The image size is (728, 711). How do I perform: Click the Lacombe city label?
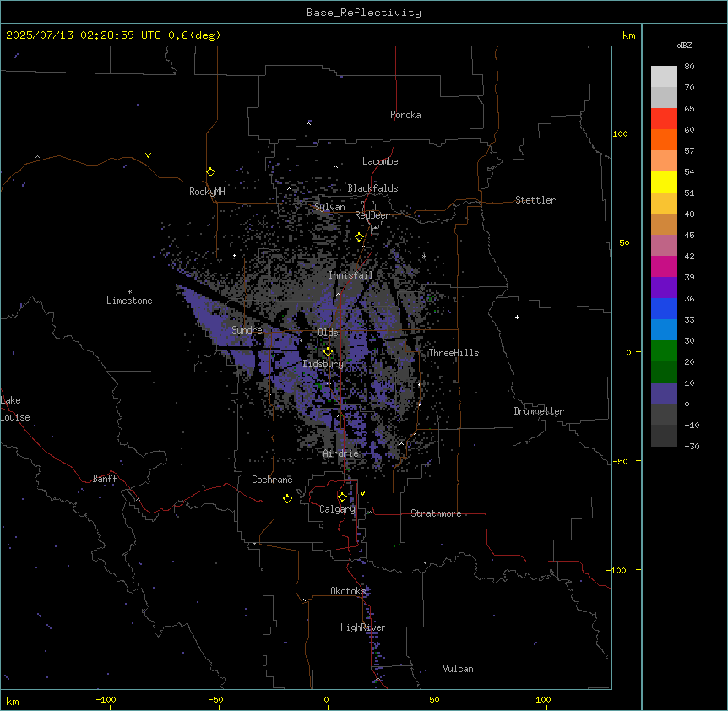pyautogui.click(x=380, y=161)
